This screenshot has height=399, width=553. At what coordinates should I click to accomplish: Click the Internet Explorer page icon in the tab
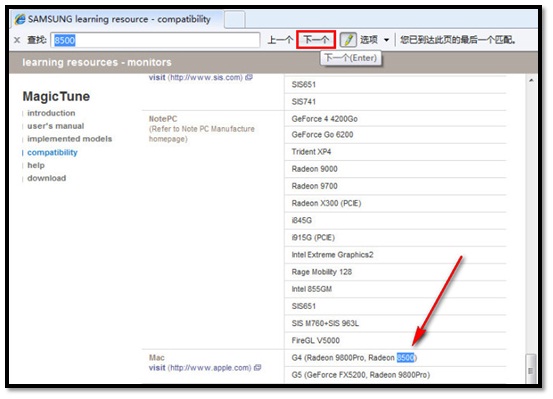click(x=20, y=19)
